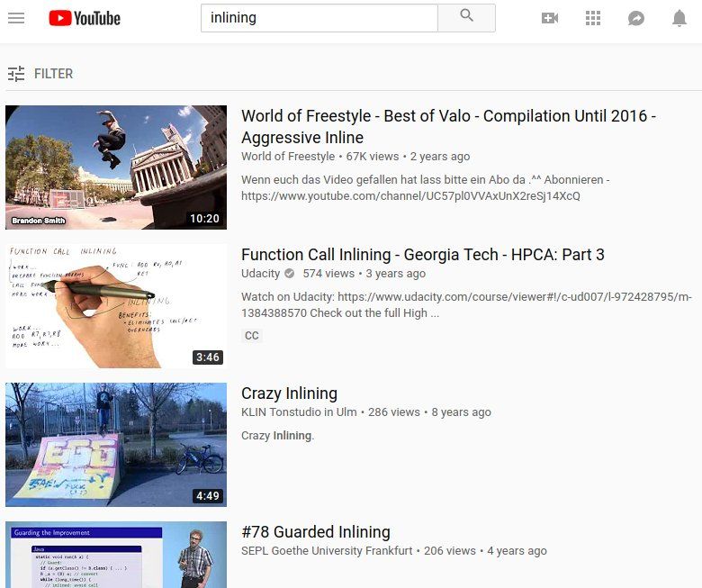Image resolution: width=702 pixels, height=588 pixels.
Task: Open the YouTube apps grid icon
Action: pyautogui.click(x=593, y=18)
